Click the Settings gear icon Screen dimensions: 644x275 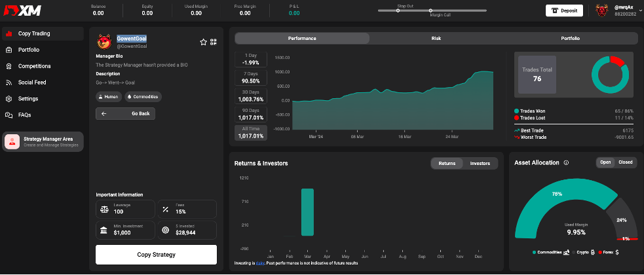tap(9, 99)
